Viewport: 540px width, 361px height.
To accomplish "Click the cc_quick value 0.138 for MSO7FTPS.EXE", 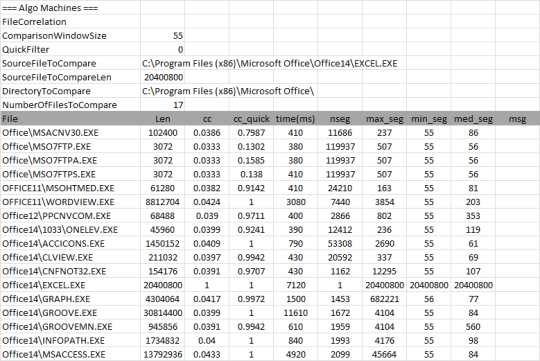I will (x=251, y=174).
